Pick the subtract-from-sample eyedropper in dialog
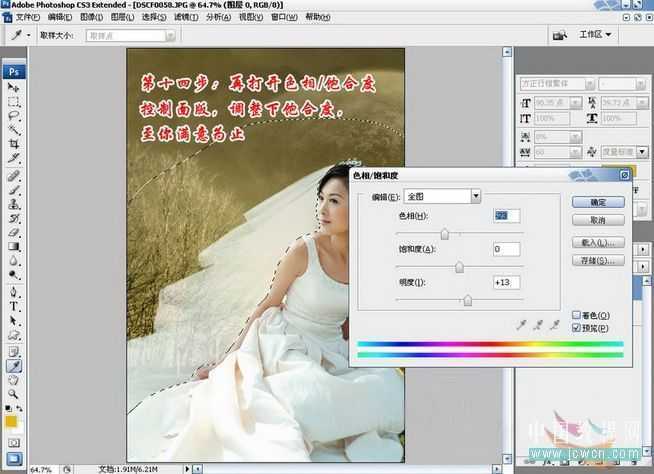This screenshot has width=654, height=474. pos(554,325)
